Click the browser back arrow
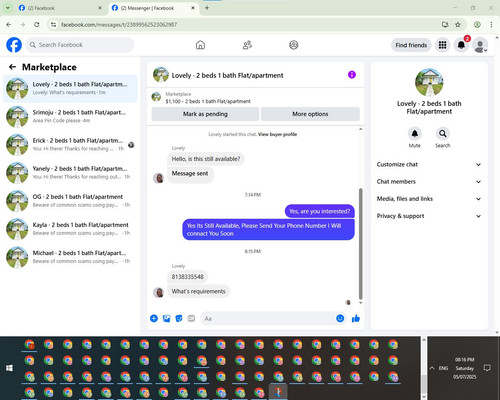The width and height of the screenshot is (500, 400). pos(9,24)
